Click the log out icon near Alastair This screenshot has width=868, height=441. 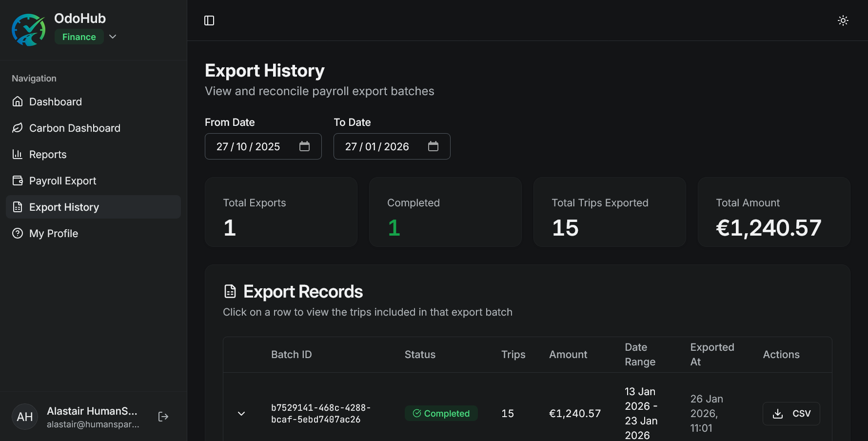tap(163, 416)
